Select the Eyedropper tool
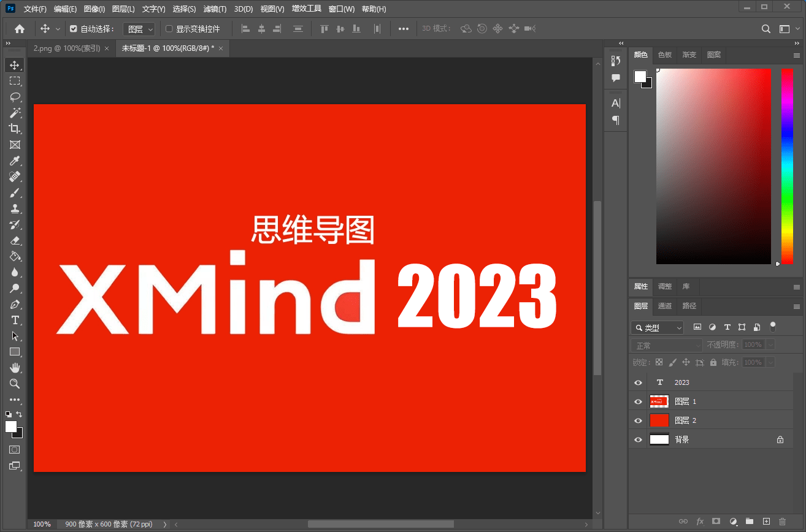The width and height of the screenshot is (806, 532). (x=15, y=161)
